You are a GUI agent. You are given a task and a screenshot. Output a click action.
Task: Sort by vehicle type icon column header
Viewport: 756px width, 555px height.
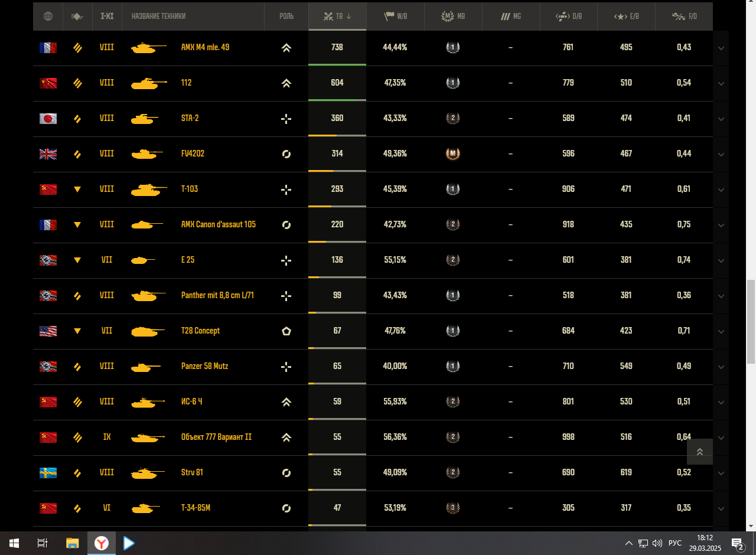pyautogui.click(x=77, y=17)
